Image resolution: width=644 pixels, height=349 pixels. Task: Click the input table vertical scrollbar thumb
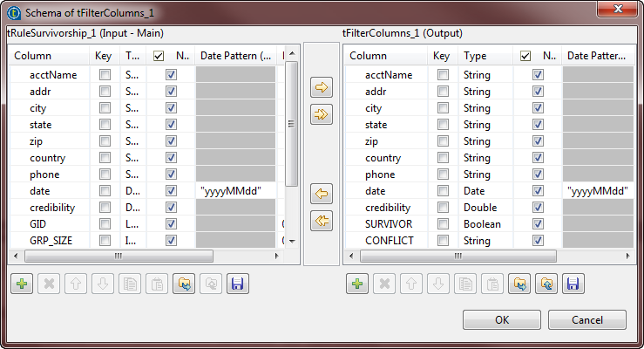coord(291,124)
